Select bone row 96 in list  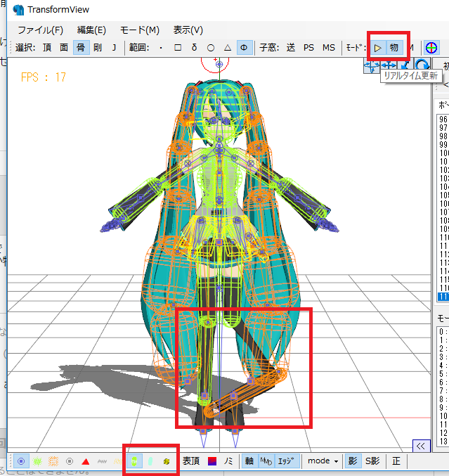coord(443,119)
